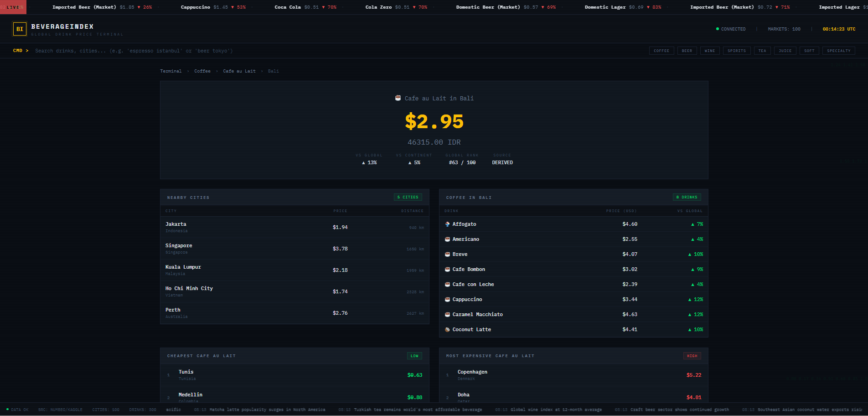The width and height of the screenshot is (868, 416).
Task: Click the 8 DRINKS badge
Action: 687,197
